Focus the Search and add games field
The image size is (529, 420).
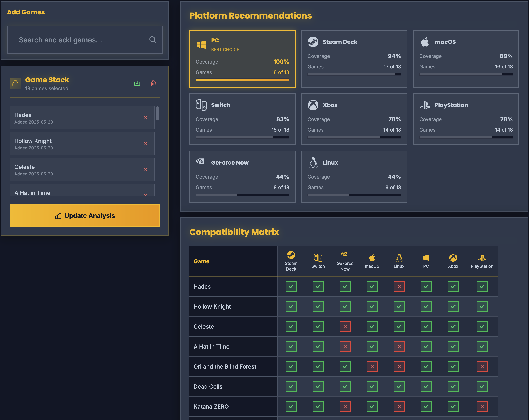coord(85,40)
